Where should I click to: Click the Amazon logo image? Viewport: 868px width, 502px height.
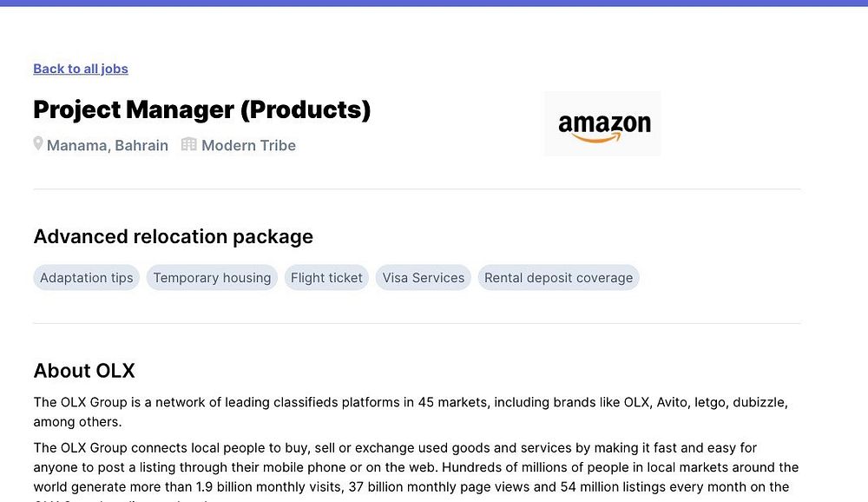pos(602,123)
